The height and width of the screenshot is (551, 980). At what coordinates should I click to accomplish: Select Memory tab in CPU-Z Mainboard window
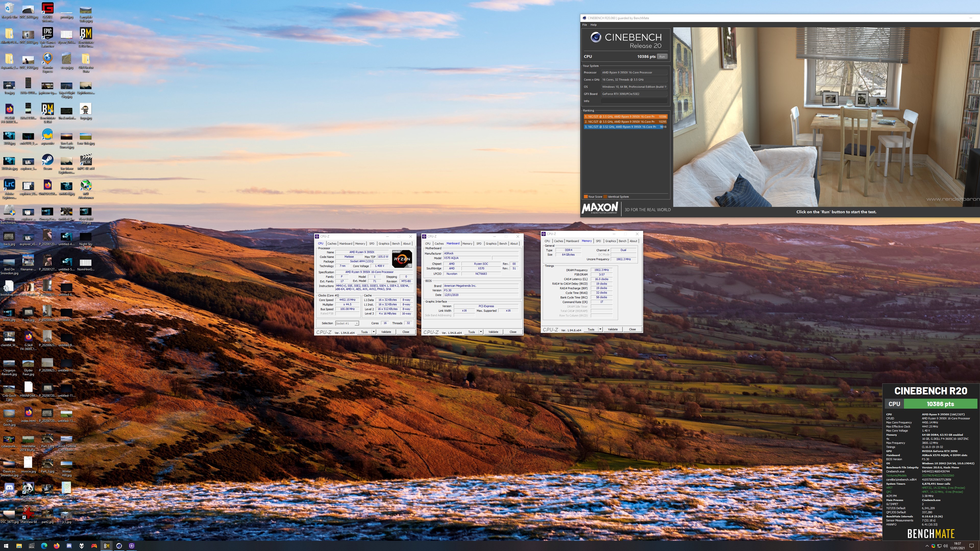tap(467, 244)
